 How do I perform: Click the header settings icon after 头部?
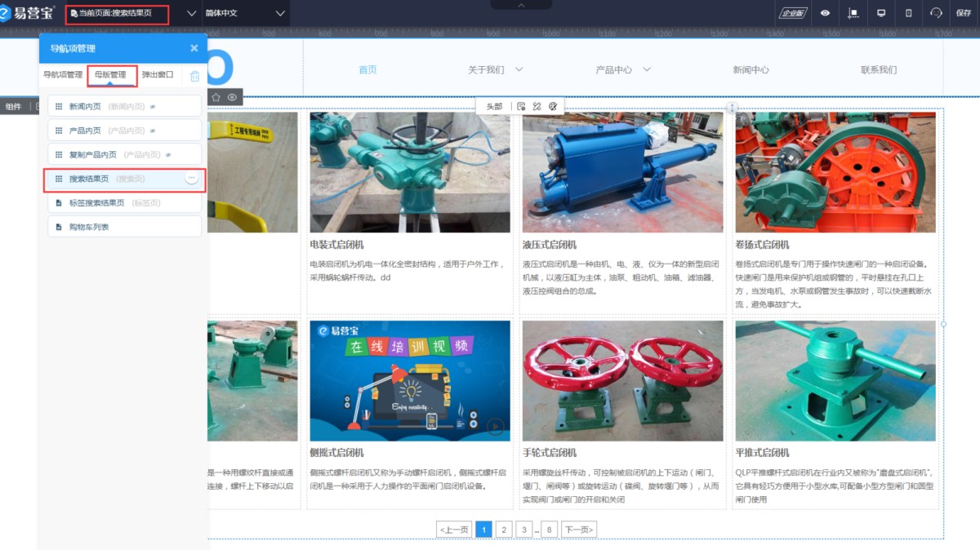[521, 106]
